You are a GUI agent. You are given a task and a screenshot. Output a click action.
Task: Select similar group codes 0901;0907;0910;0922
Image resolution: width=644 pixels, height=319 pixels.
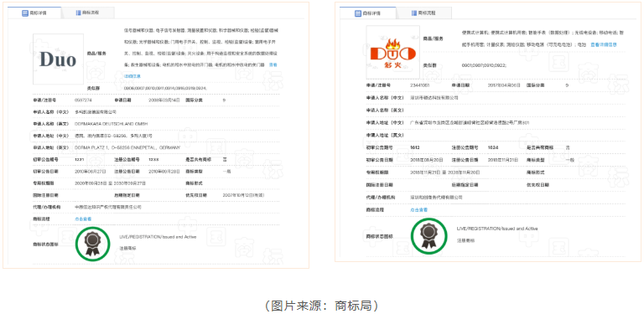[484, 65]
